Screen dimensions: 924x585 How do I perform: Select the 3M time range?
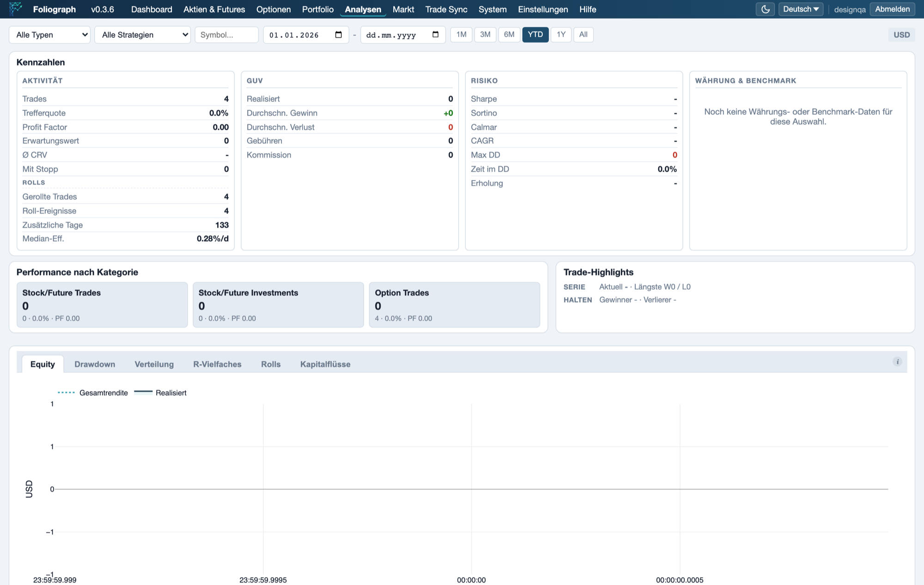tap(485, 35)
